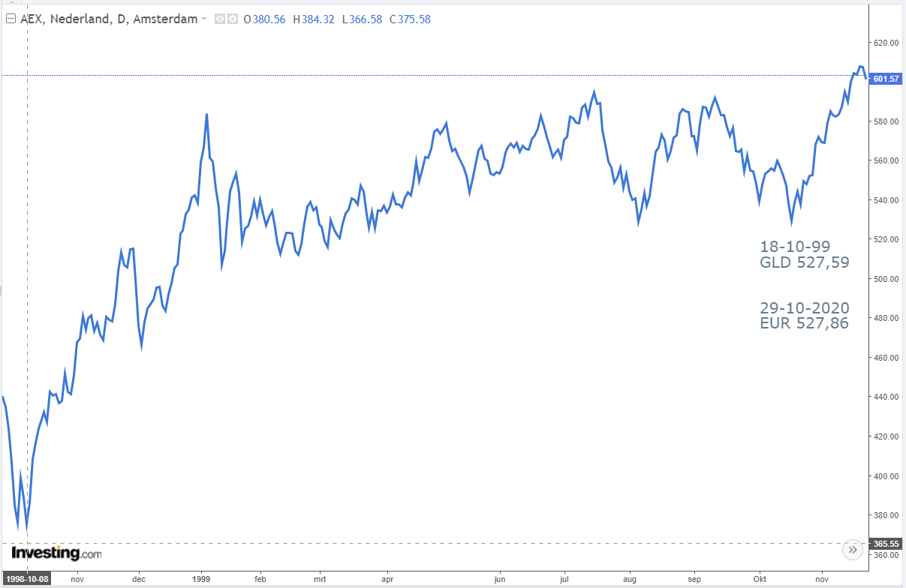The height and width of the screenshot is (588, 906).
Task: Click the crosshair price label 365.55
Action: [886, 543]
